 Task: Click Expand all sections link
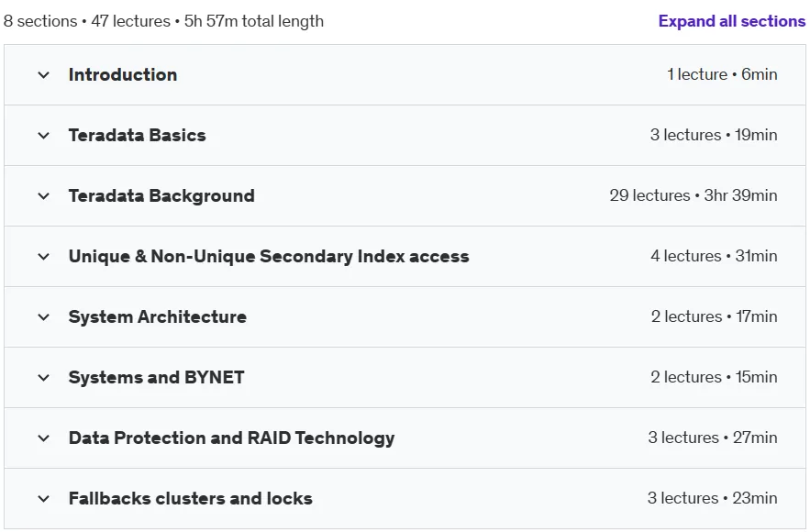click(x=731, y=21)
